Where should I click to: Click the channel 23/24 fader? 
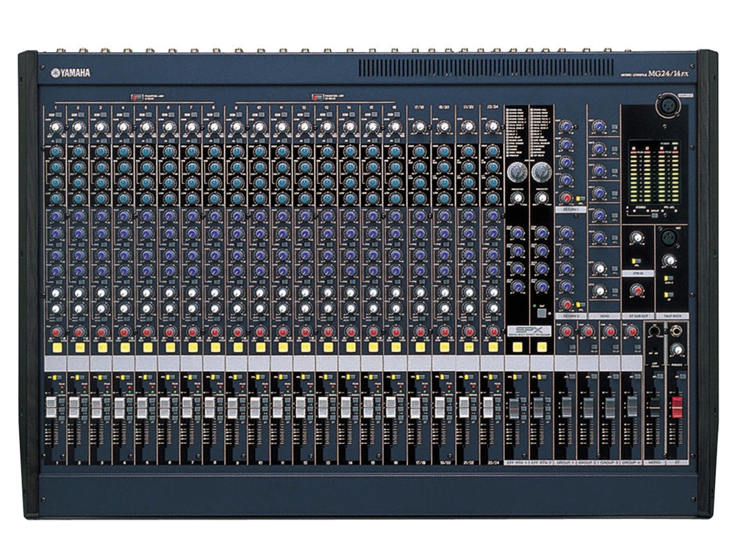tap(489, 408)
